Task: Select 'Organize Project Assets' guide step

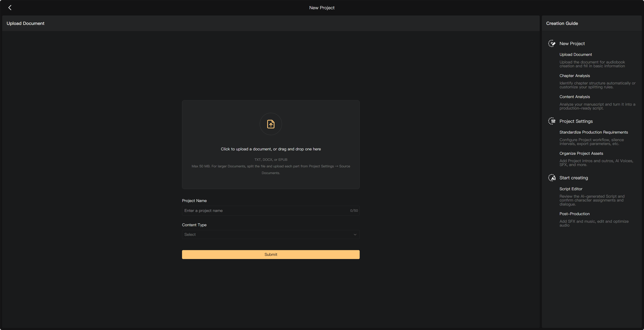Action: click(x=581, y=154)
